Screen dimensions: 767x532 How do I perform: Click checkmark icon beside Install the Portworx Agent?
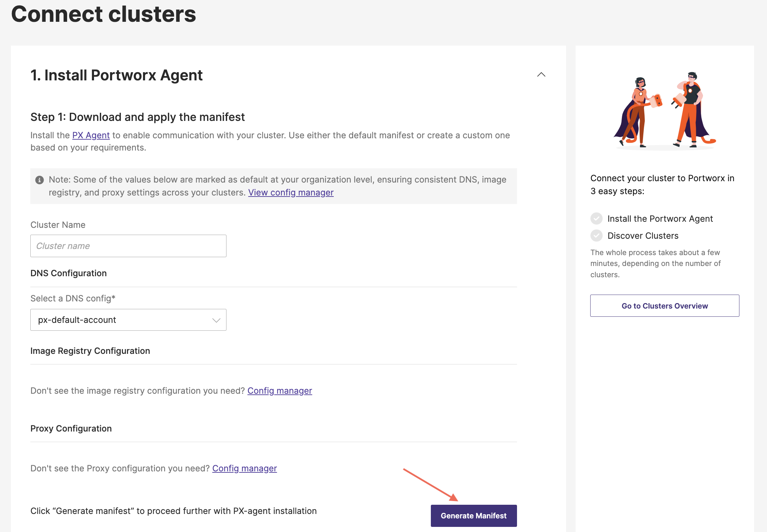(x=596, y=219)
